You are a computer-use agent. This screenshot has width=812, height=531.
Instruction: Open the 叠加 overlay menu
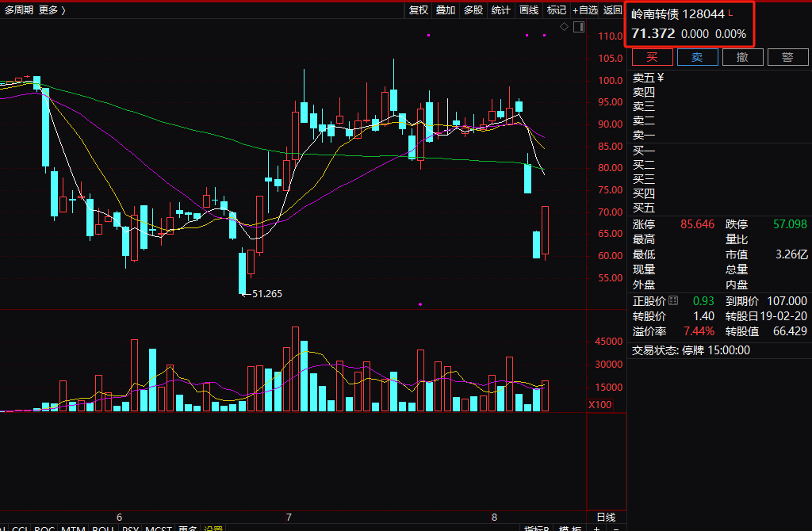click(446, 10)
